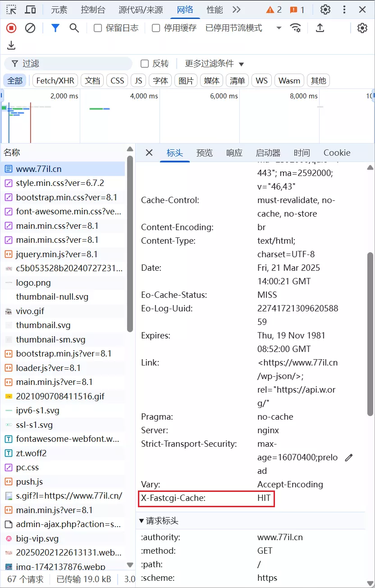Clear the network log
The height and width of the screenshot is (588, 375).
[30, 28]
